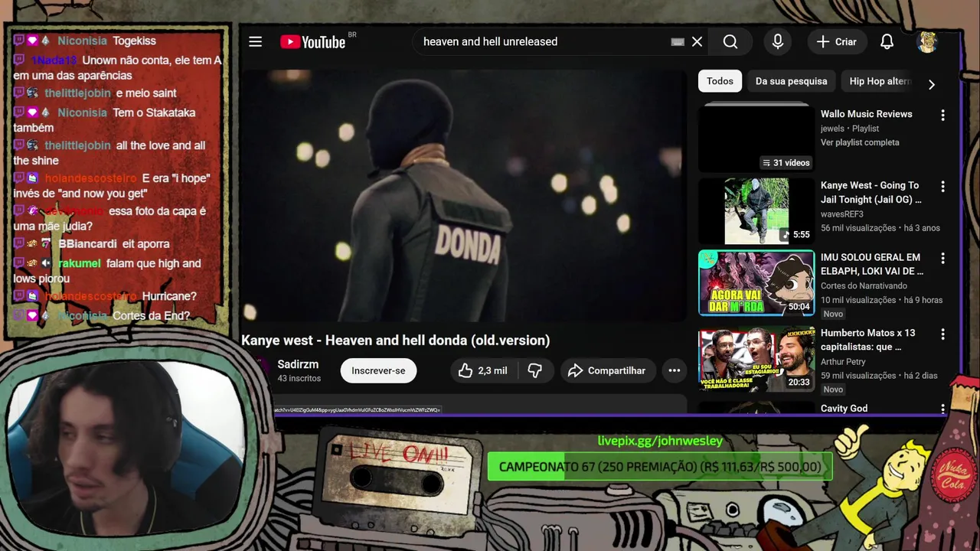Open the Criar create button
Viewport: 980px width, 551px height.
tap(836, 41)
